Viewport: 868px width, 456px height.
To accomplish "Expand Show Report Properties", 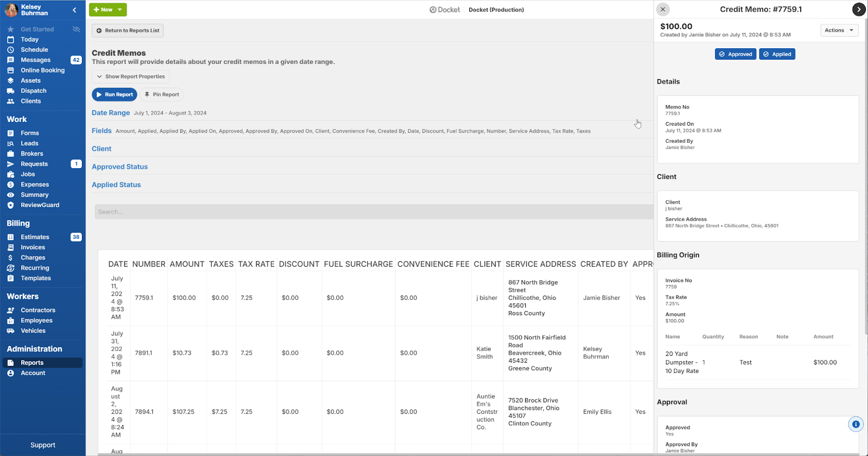I will click(x=131, y=77).
